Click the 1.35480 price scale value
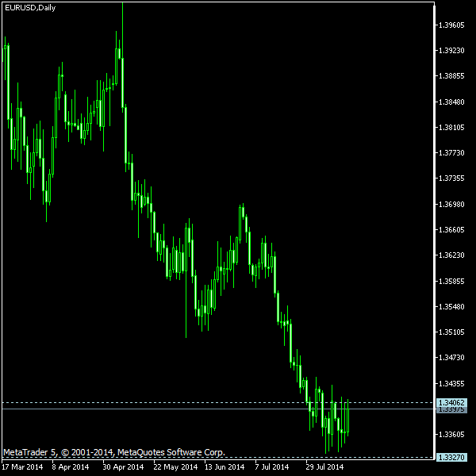The width and height of the screenshot is (476, 476). 451,307
